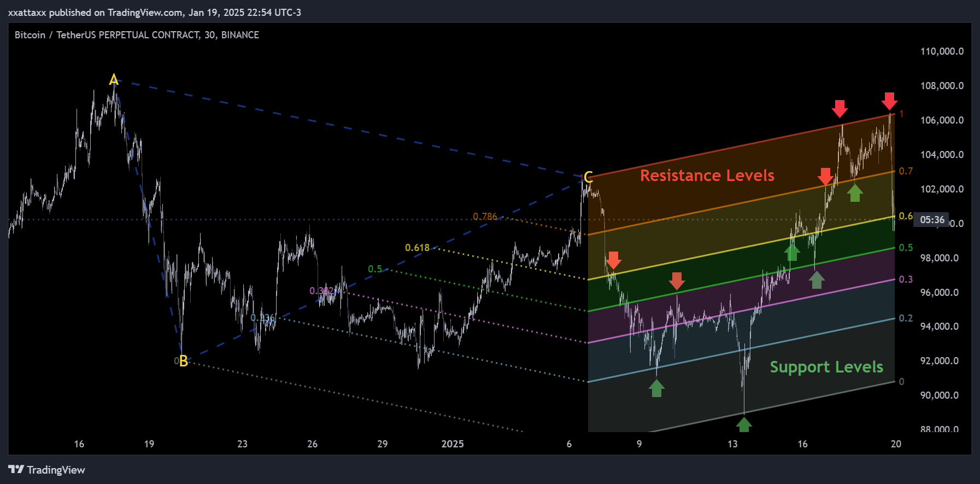
Task: Select the 0.618 Fibonacci level label
Action: [x=417, y=248]
